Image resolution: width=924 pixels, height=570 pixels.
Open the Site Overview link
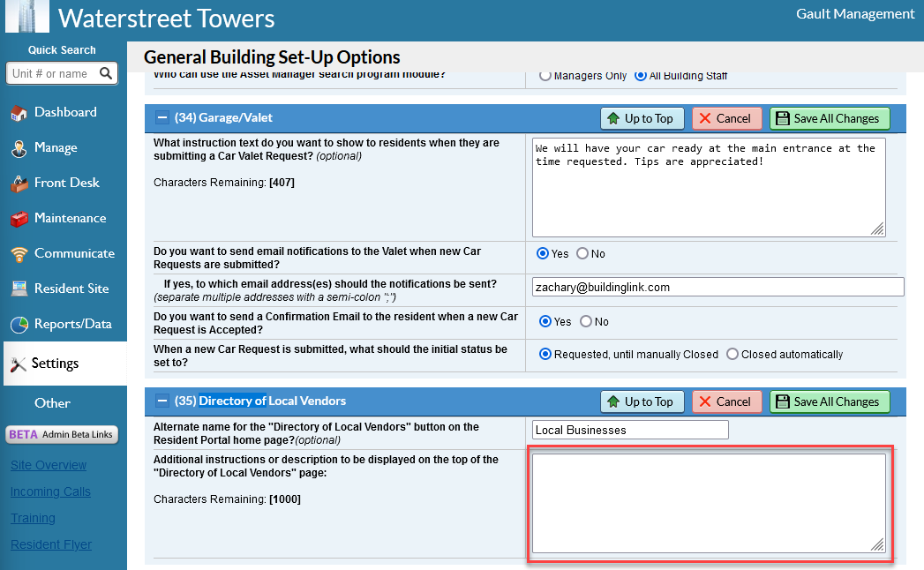click(x=49, y=465)
